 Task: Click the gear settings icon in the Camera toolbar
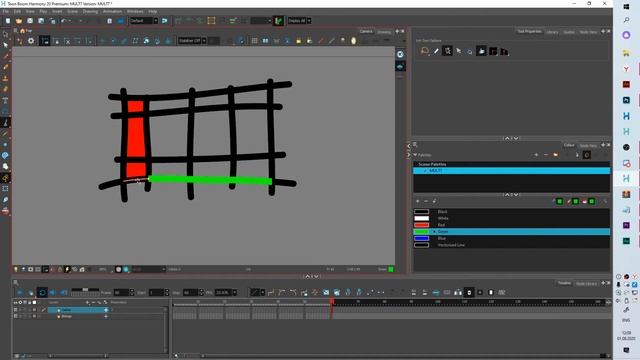click(x=31, y=41)
